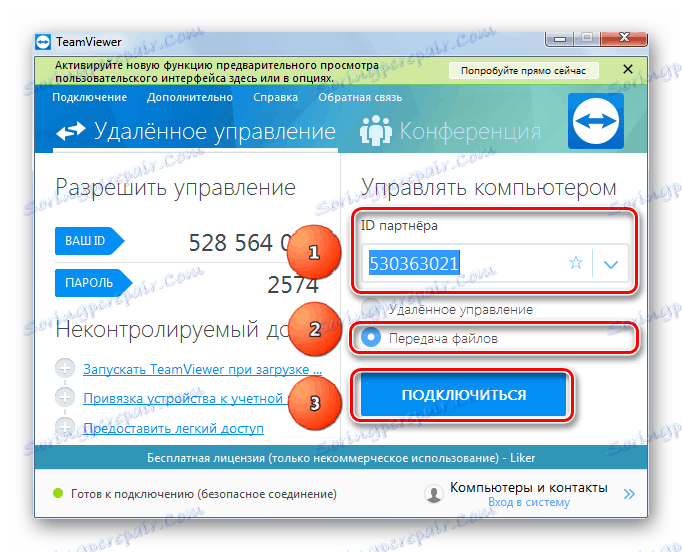Image resolution: width=682 pixels, height=552 pixels.
Task: Open the Предоставить легкий доступ link
Action: [174, 428]
